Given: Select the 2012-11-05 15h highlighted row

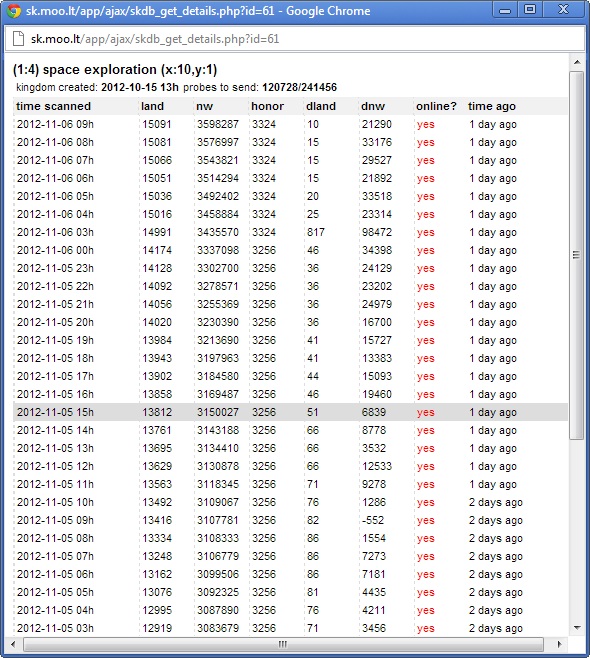Looking at the screenshot, I should pos(290,412).
